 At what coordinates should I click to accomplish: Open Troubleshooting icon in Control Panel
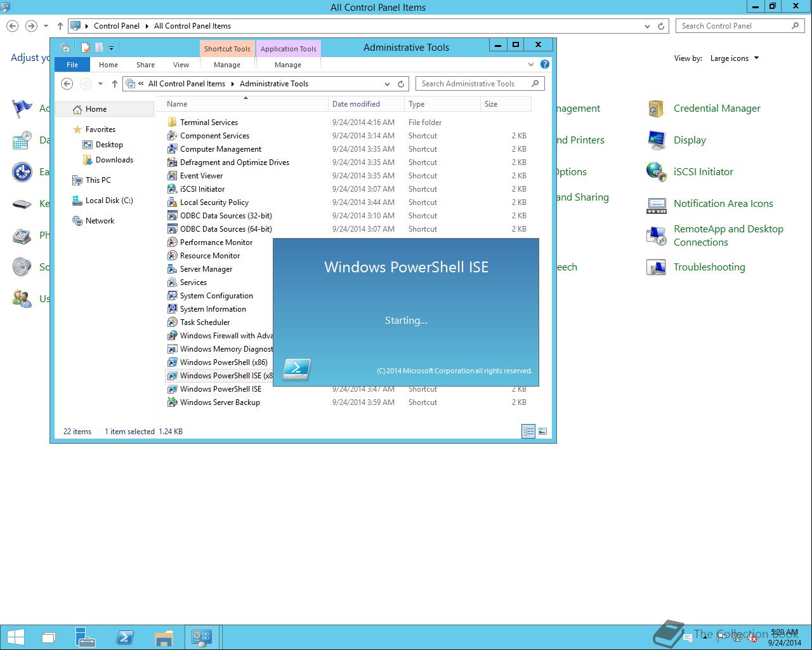coord(656,267)
